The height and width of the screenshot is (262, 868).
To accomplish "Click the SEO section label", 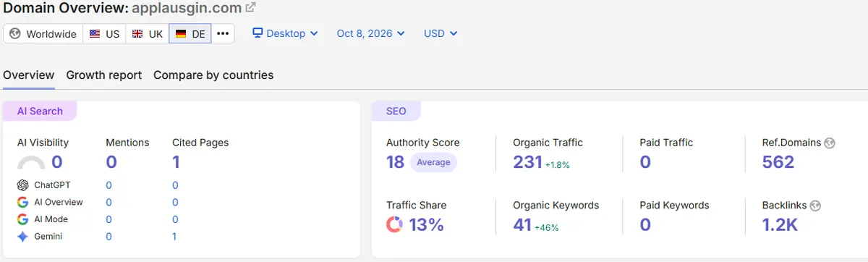I will [x=396, y=111].
